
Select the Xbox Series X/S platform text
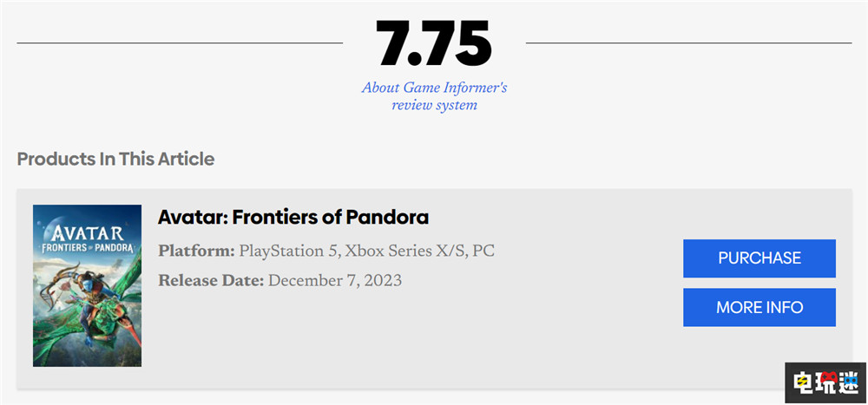404,251
